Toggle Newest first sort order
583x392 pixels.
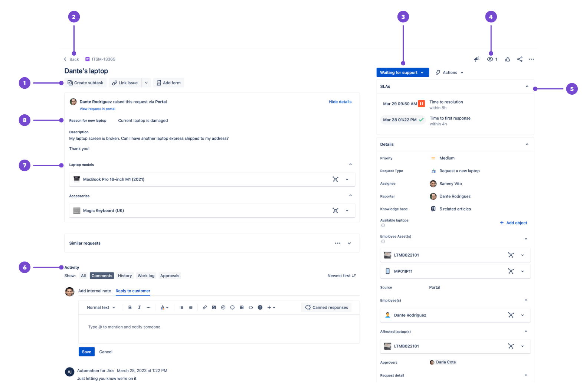pos(341,276)
